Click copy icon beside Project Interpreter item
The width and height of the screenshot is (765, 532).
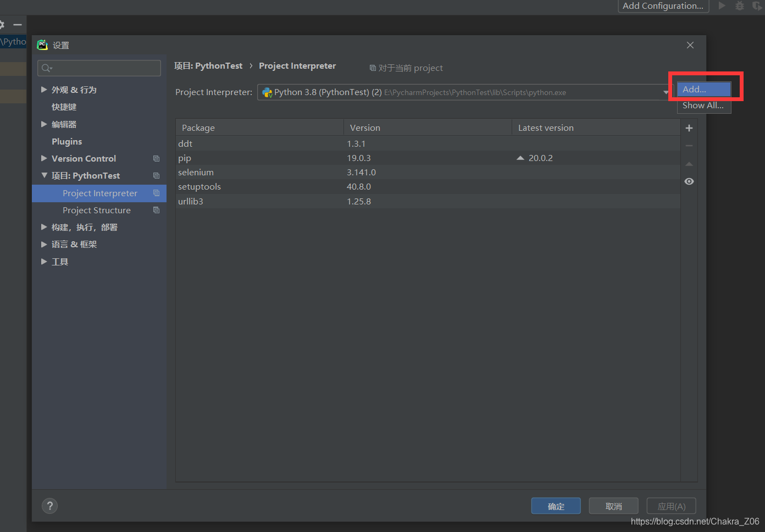pos(156,193)
